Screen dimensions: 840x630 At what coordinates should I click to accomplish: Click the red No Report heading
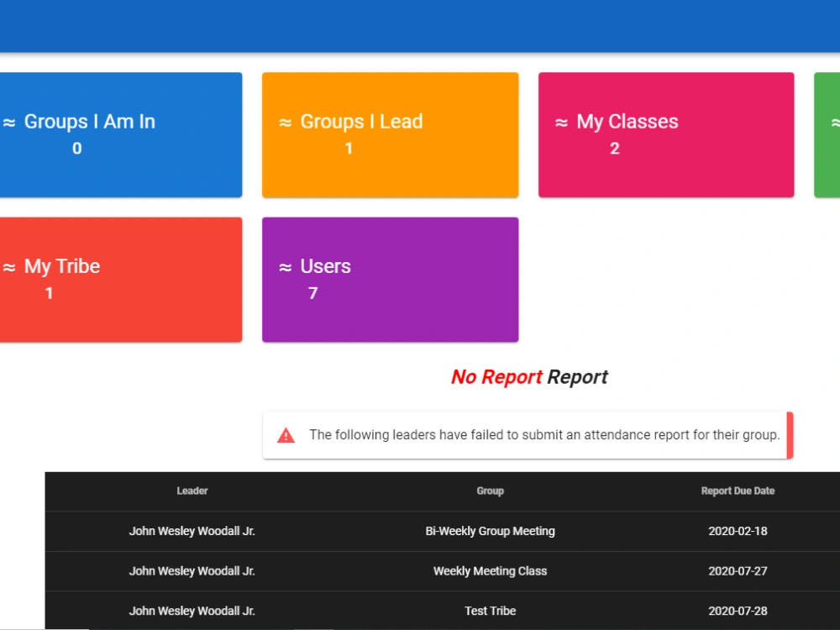click(x=496, y=377)
